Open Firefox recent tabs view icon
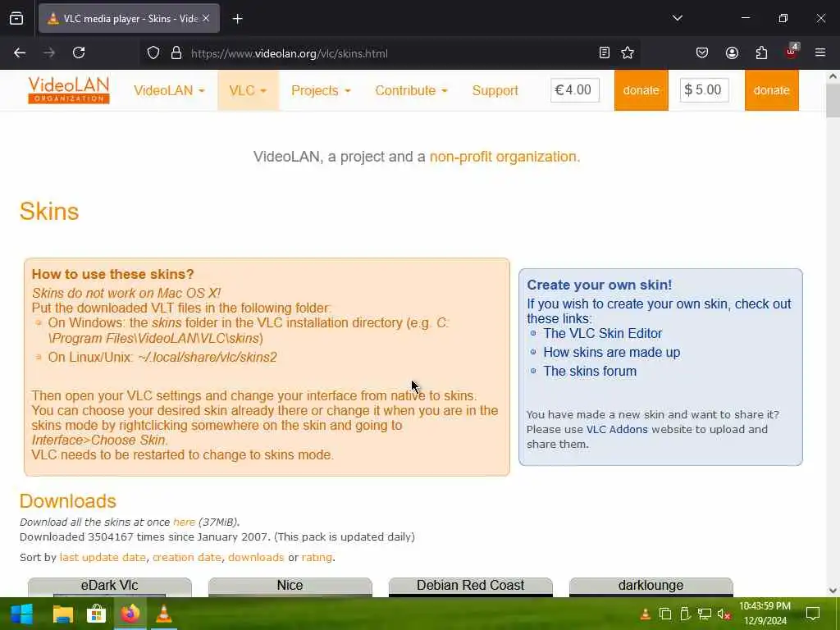This screenshot has height=630, width=840. coord(16,19)
